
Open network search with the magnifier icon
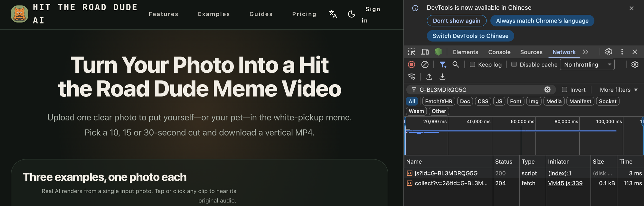(456, 65)
